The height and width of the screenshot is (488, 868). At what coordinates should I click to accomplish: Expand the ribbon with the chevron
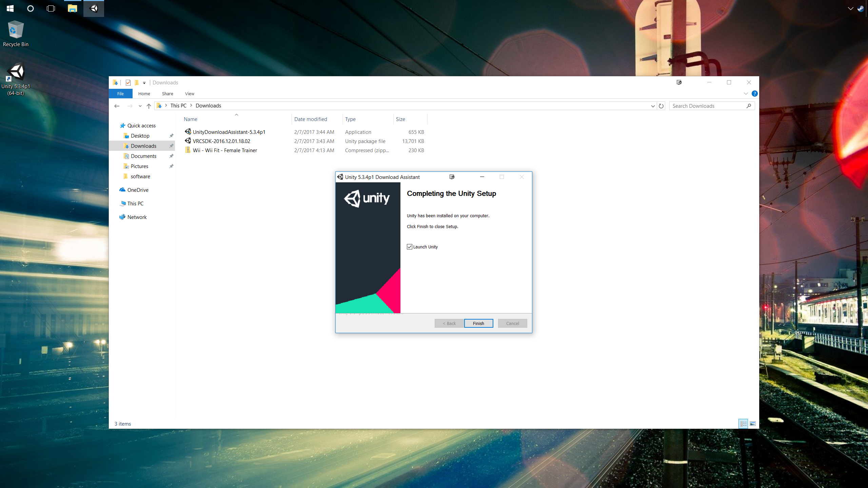click(x=746, y=94)
